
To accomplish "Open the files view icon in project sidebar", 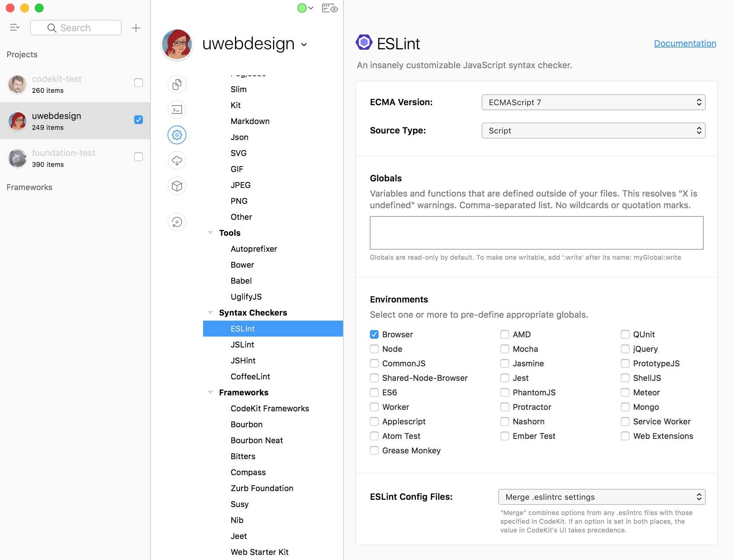I will tap(177, 84).
